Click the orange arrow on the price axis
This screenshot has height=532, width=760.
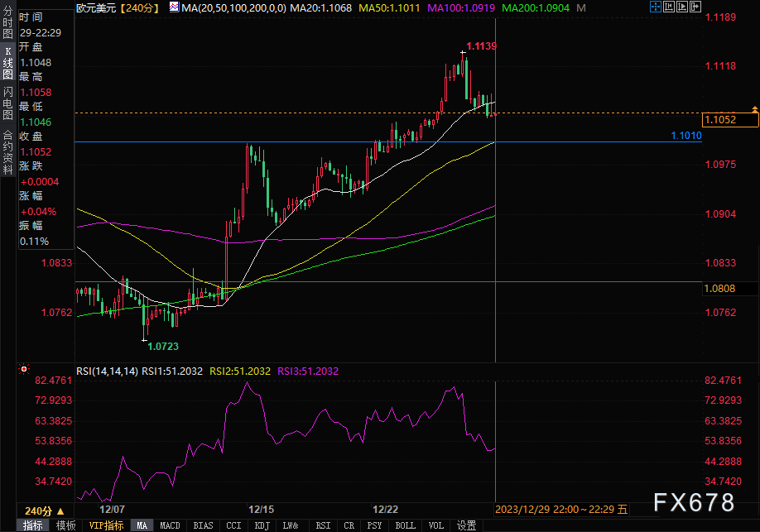(754, 109)
